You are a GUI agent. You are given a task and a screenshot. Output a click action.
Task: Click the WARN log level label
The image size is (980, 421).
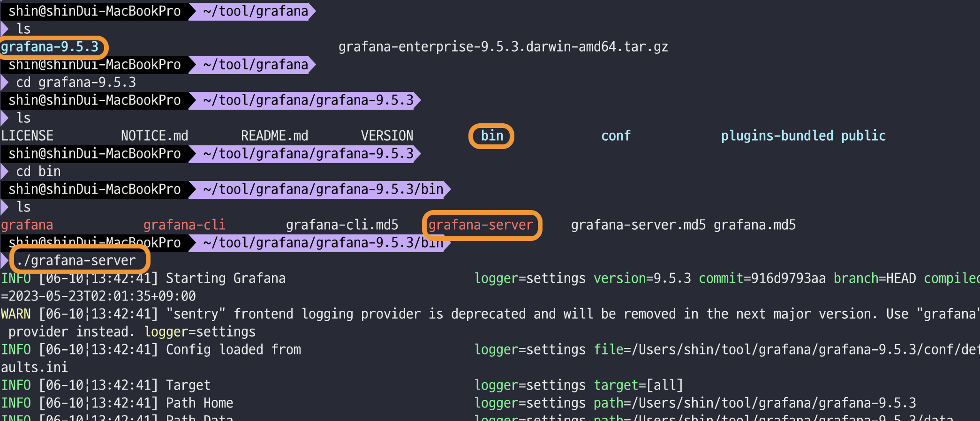(x=16, y=314)
